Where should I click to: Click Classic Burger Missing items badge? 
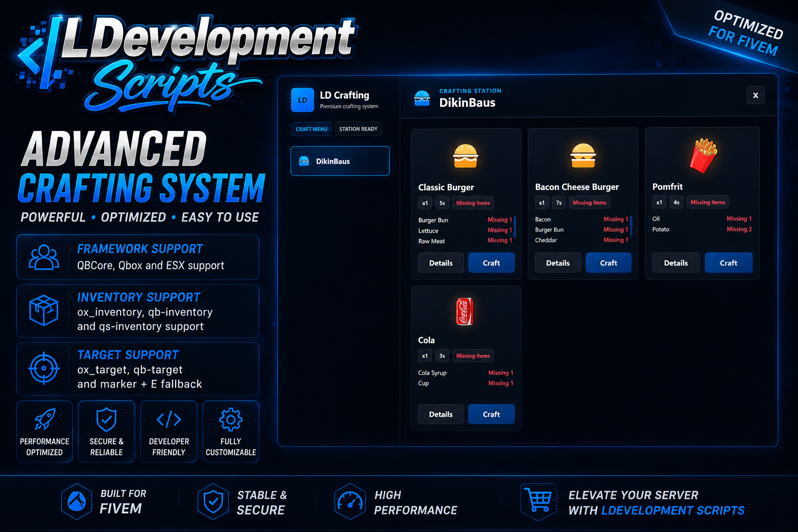[473, 203]
